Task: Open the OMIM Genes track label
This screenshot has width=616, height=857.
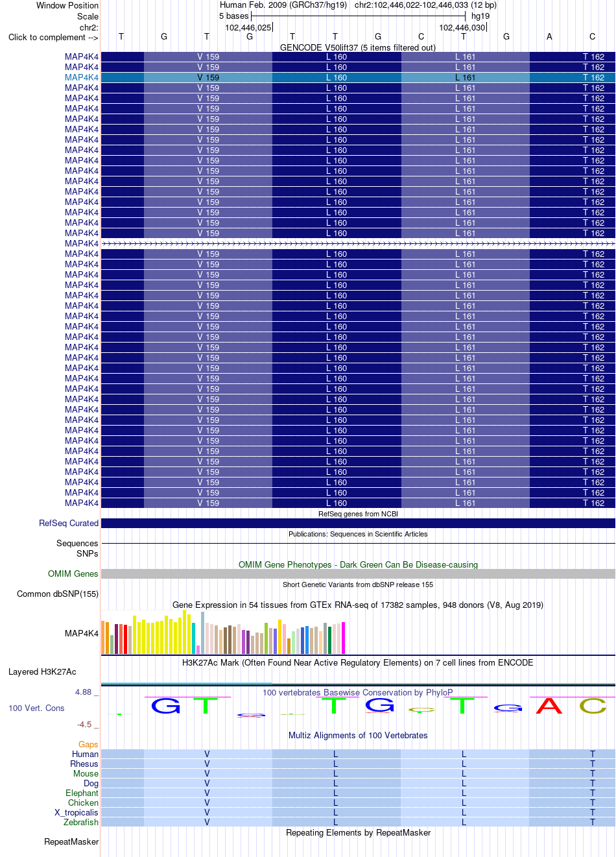Action: [x=73, y=573]
